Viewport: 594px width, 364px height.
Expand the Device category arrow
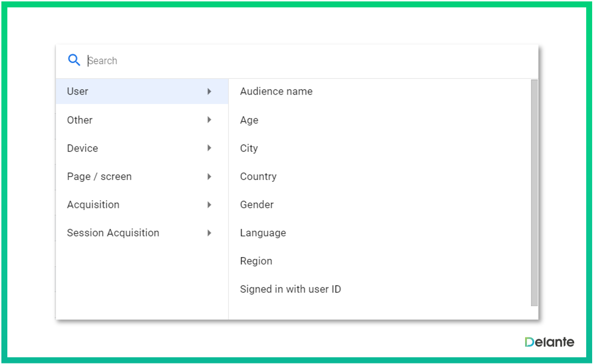[209, 148]
